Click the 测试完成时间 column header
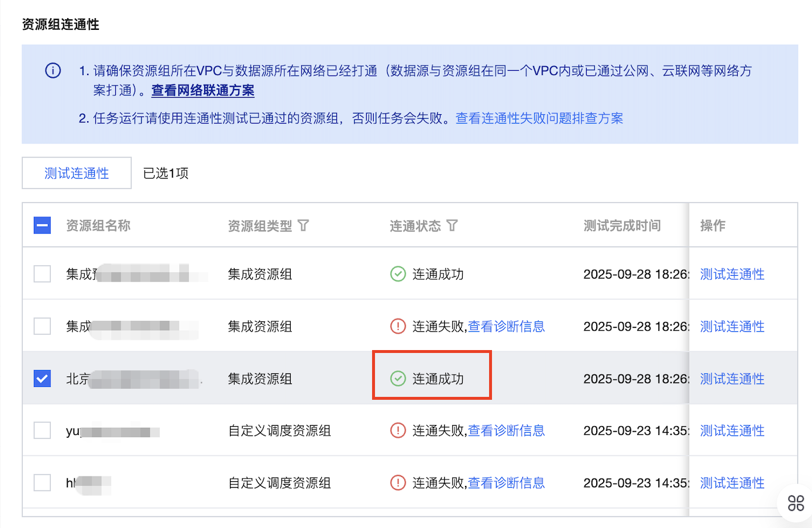Image resolution: width=812 pixels, height=528 pixels. (x=622, y=225)
